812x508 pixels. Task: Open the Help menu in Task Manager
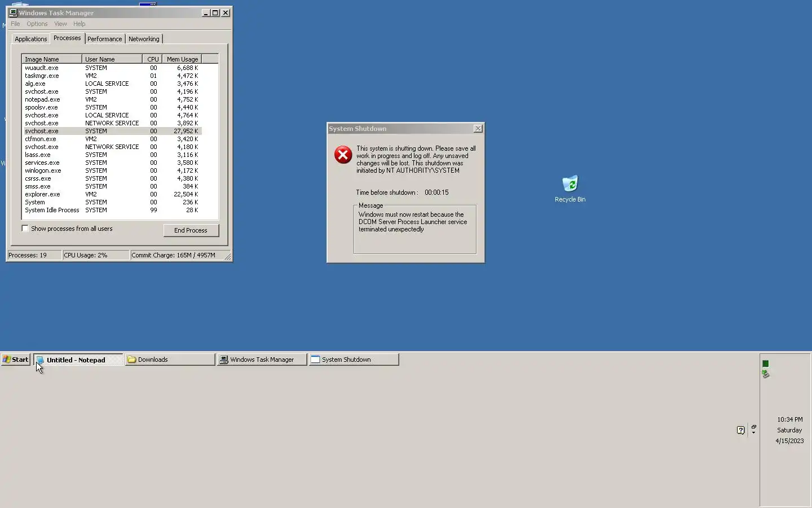point(79,24)
